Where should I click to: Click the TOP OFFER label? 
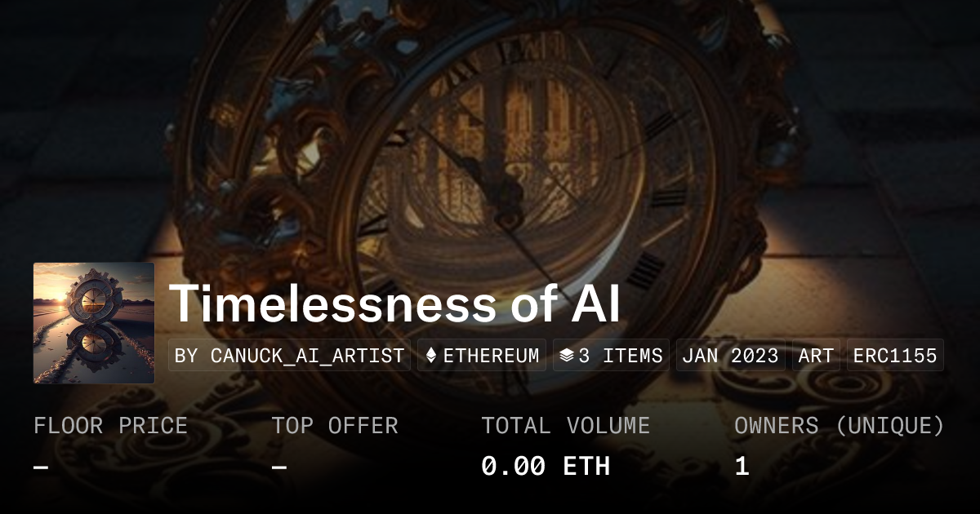point(335,425)
